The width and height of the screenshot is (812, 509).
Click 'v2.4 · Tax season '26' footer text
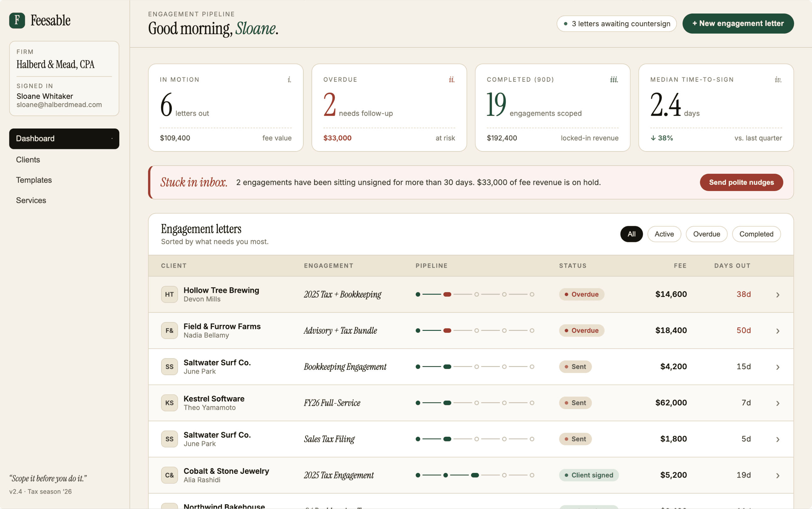coord(41,491)
